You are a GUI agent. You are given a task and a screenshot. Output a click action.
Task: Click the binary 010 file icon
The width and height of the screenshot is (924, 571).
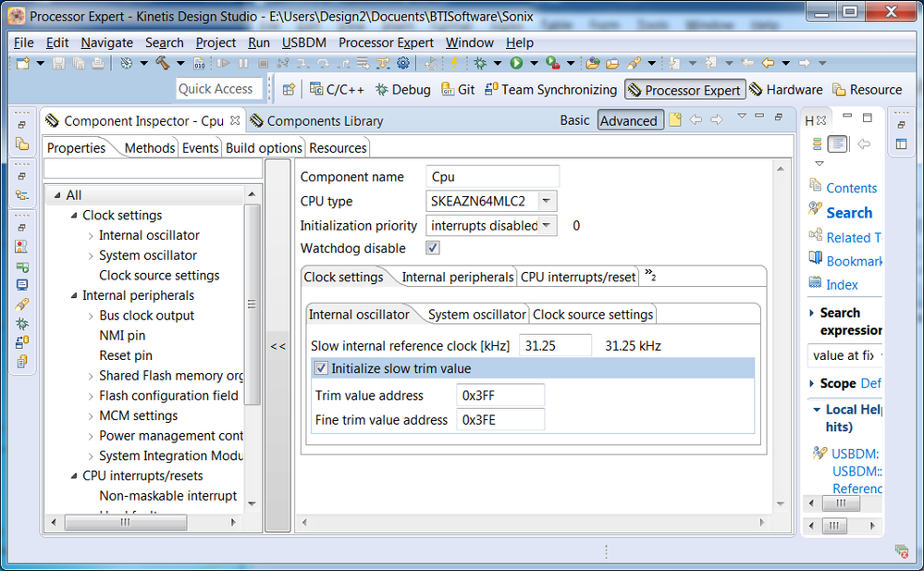coord(199,63)
